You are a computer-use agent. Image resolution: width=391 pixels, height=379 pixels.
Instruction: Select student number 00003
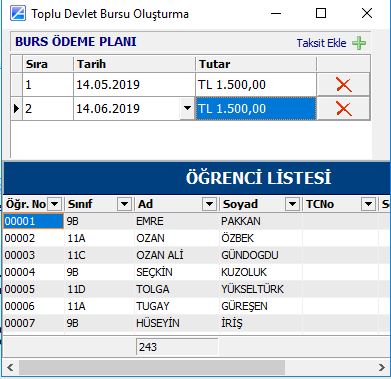point(33,255)
